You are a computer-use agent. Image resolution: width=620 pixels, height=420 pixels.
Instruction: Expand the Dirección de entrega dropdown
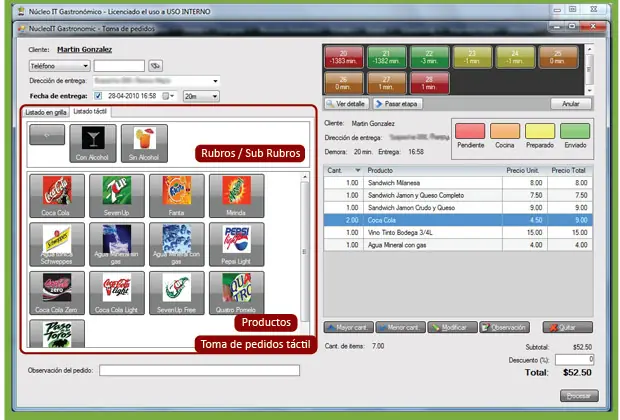pos(215,81)
